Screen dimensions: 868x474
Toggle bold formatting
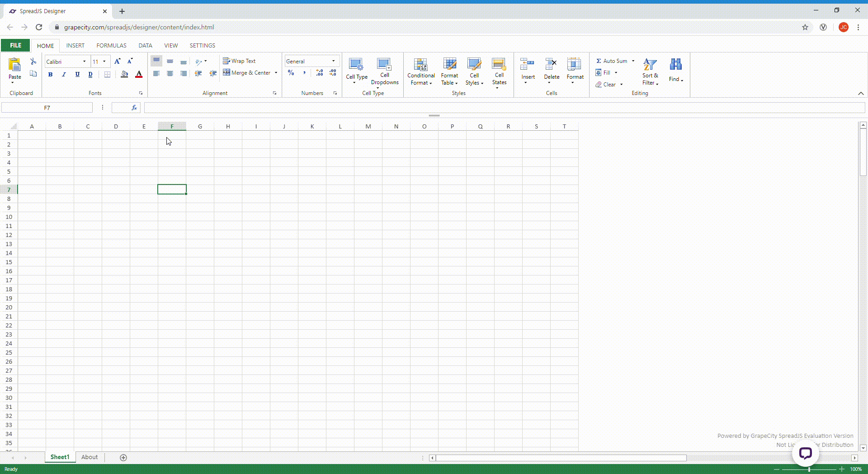click(x=50, y=74)
